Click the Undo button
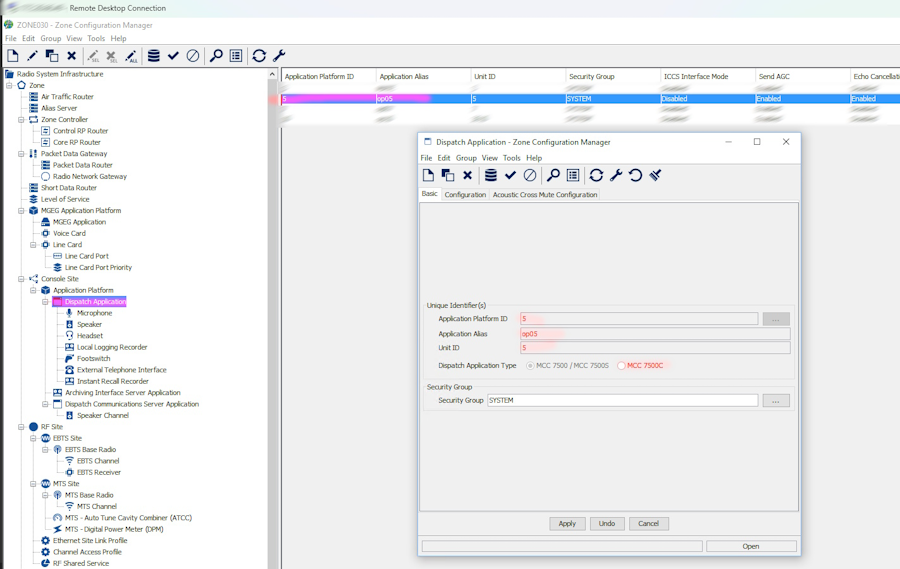Image resolution: width=900 pixels, height=569 pixels. tap(607, 524)
